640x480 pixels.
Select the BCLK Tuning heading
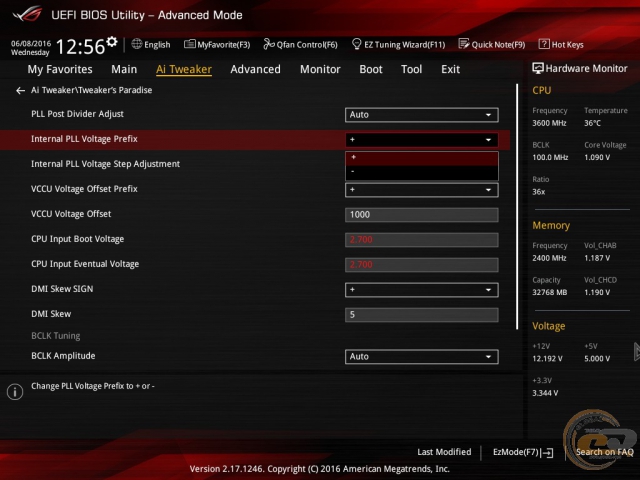tap(56, 336)
